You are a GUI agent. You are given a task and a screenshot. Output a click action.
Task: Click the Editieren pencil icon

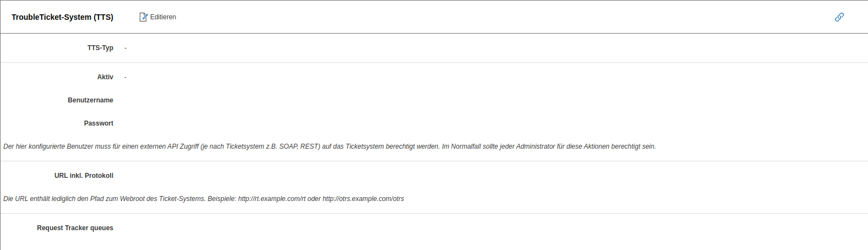[x=144, y=17]
